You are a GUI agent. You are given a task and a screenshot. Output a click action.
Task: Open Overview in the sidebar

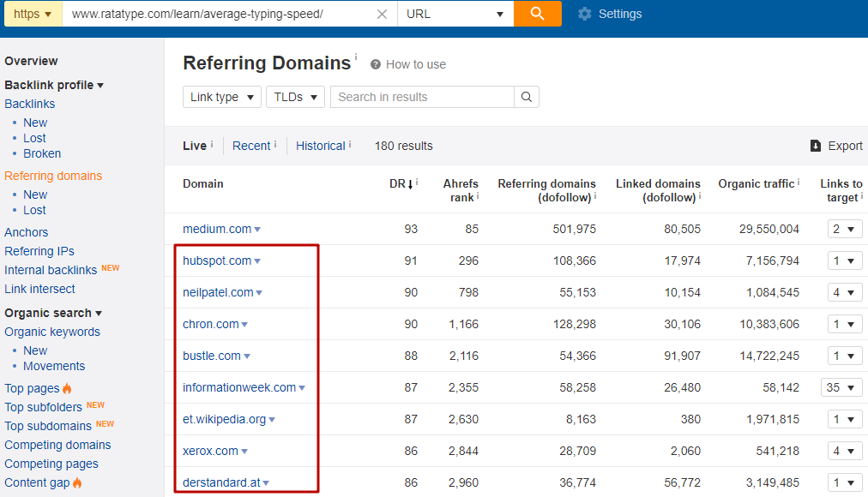31,61
